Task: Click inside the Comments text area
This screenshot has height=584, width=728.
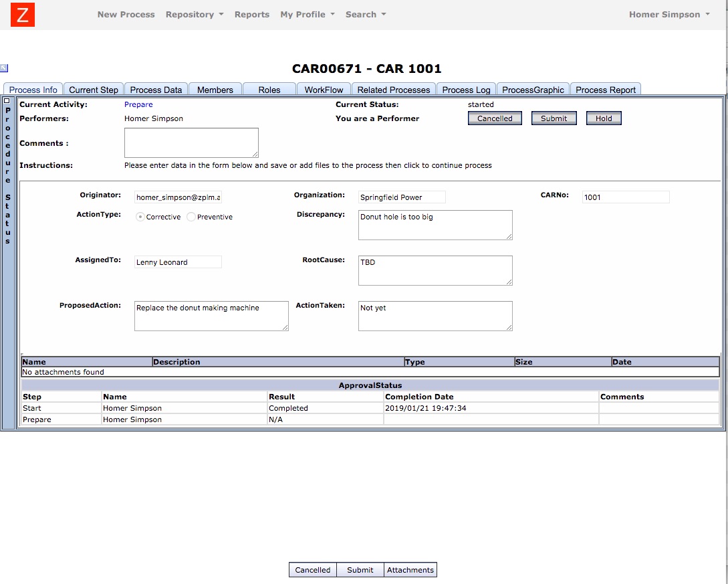Action: click(191, 142)
